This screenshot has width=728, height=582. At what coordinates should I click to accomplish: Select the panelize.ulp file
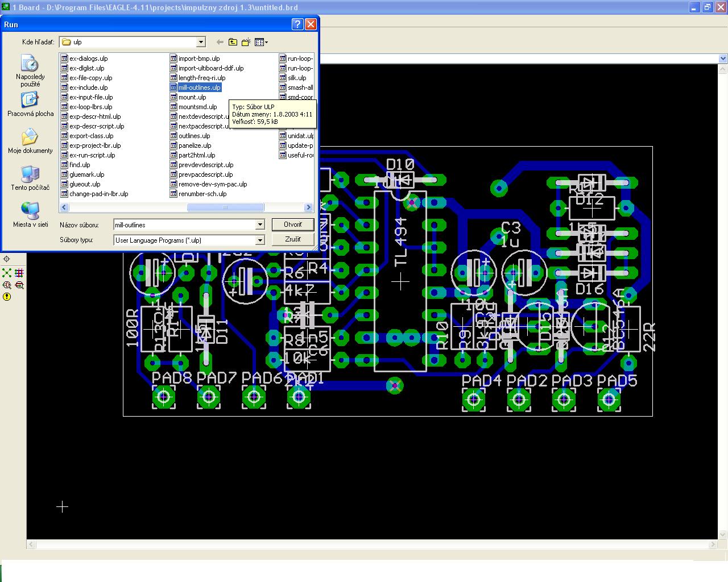coord(195,145)
